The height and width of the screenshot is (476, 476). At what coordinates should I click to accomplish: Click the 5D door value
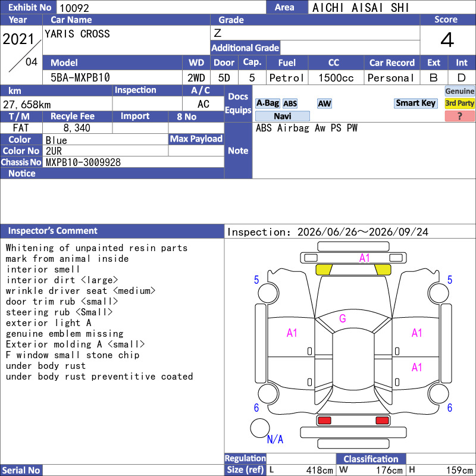pos(224,78)
